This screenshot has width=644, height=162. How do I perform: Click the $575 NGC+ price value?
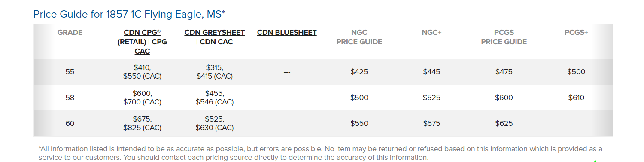click(x=431, y=123)
